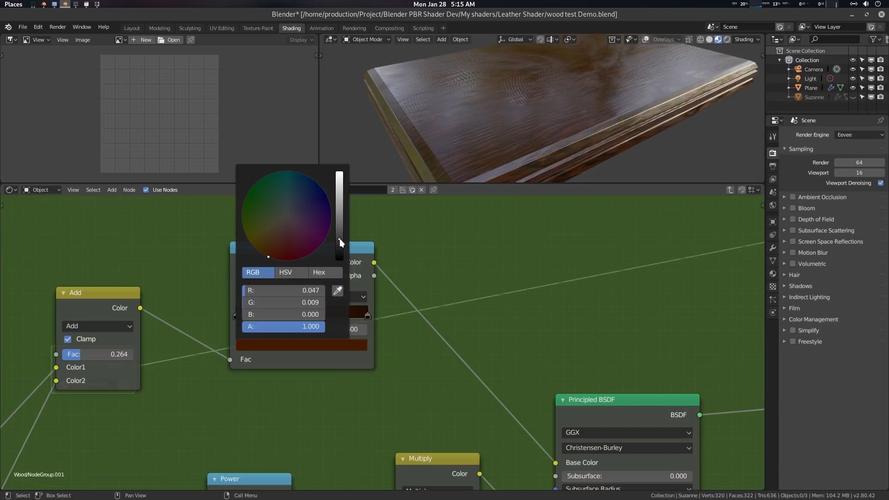
Task: Open the viewport Shading options popover
Action: tap(747, 40)
